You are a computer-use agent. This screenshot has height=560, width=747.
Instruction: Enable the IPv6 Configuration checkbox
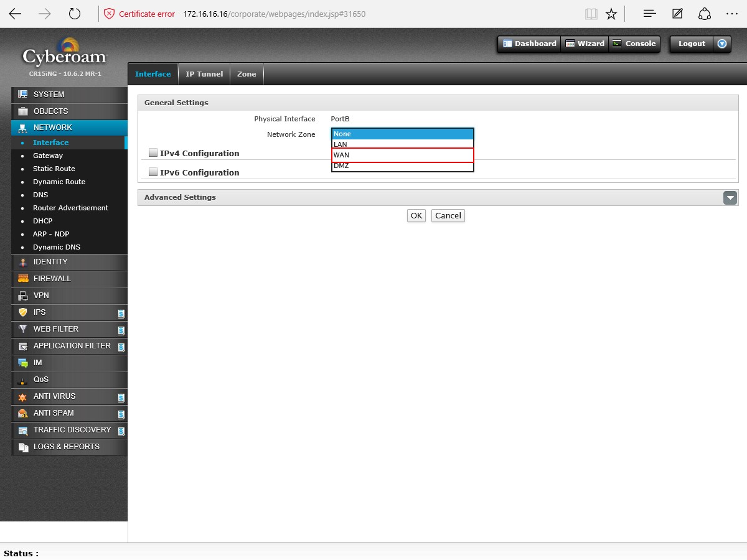point(153,172)
